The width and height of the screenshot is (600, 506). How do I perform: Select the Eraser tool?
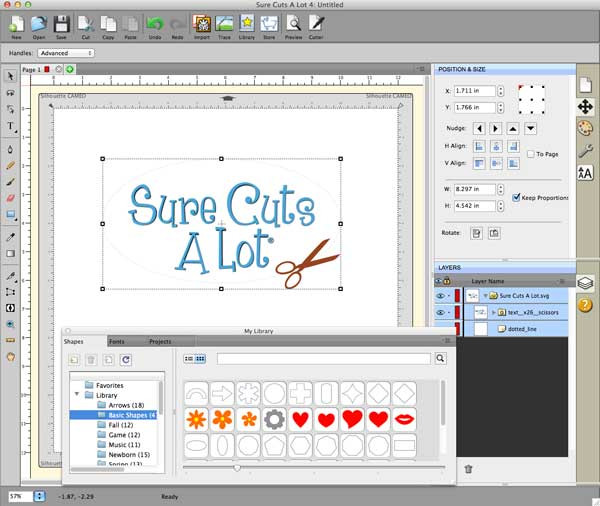11,198
